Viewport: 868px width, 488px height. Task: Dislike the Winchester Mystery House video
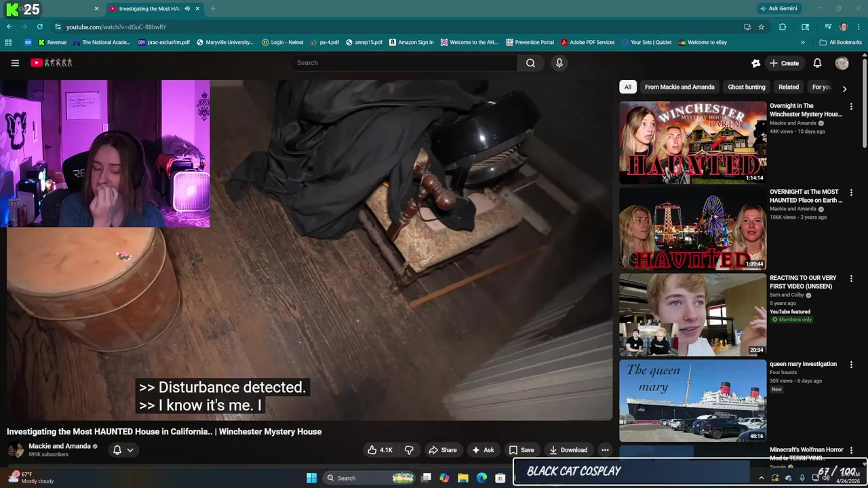pyautogui.click(x=409, y=450)
